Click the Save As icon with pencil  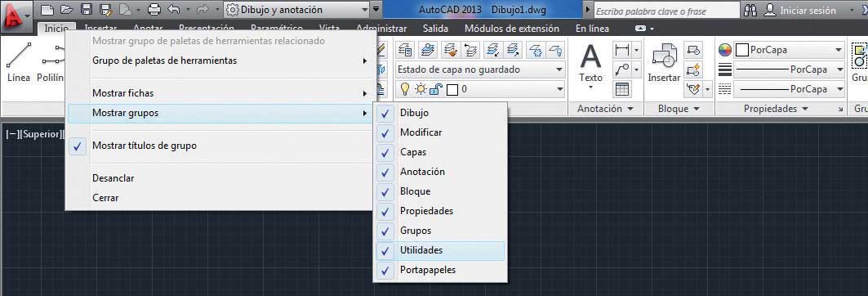pos(105,10)
